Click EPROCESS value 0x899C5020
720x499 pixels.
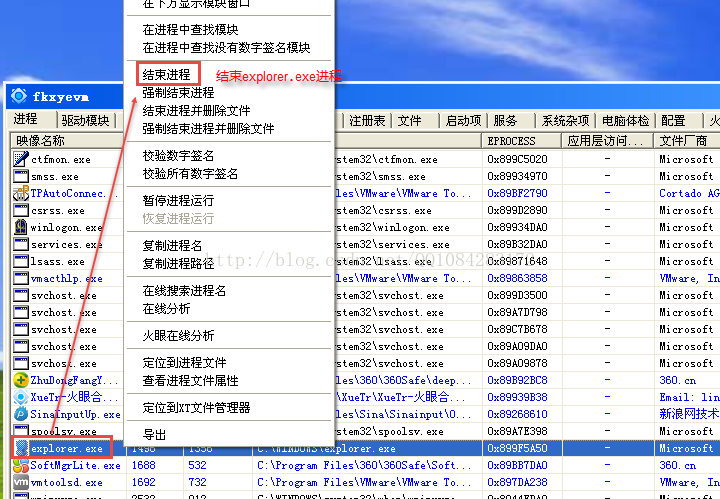518,159
